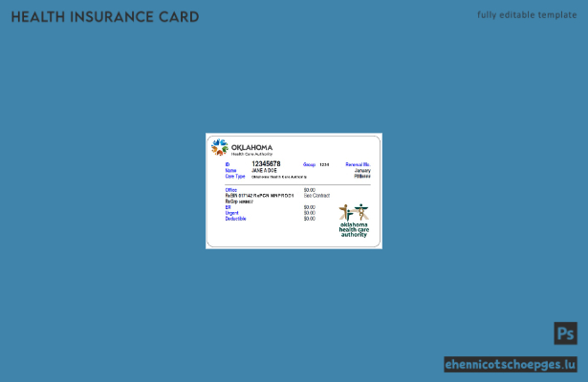The width and height of the screenshot is (588, 382).
Task: Click the 'See Contract' text
Action: pyautogui.click(x=316, y=196)
